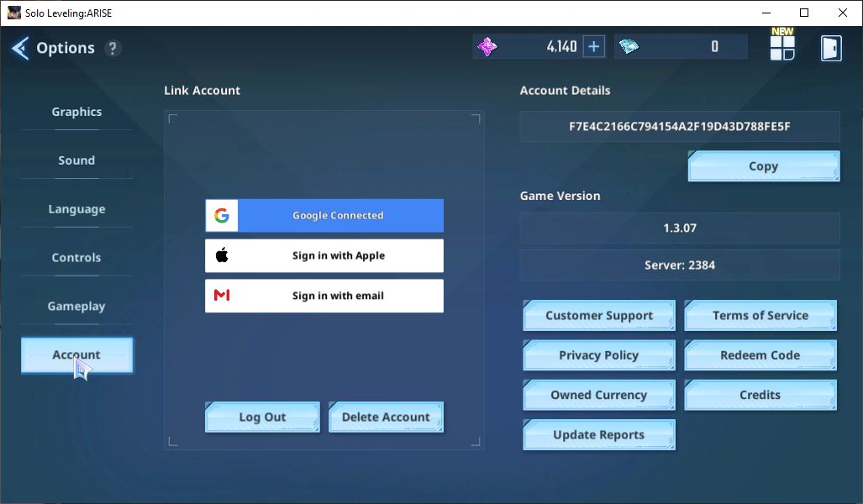This screenshot has width=863, height=504.
Task: Copy the account ID
Action: (764, 166)
